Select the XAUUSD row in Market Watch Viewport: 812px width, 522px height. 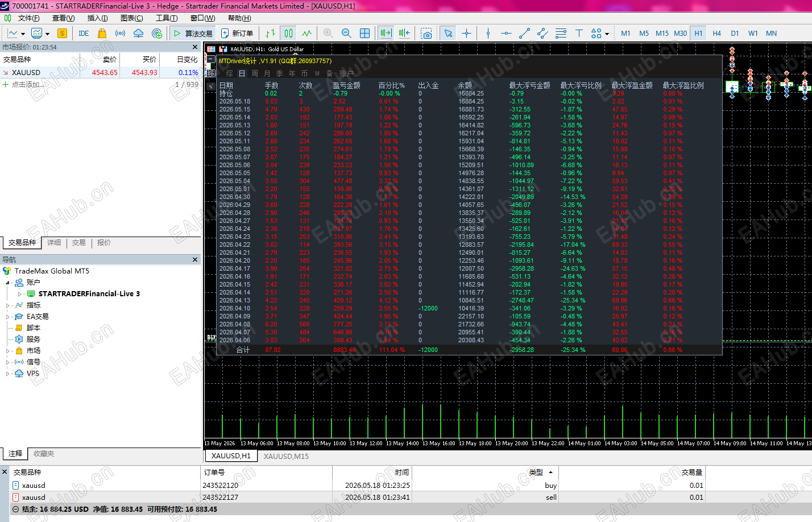(101, 73)
